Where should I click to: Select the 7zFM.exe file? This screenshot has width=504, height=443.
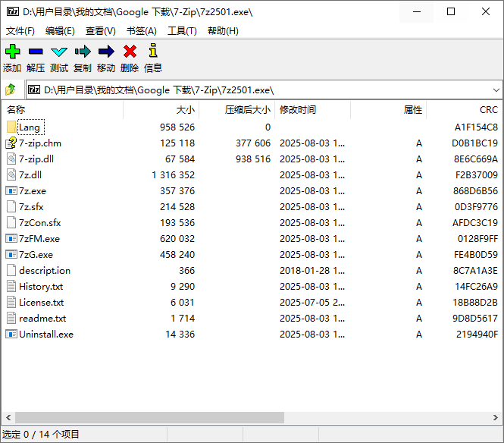pos(39,239)
